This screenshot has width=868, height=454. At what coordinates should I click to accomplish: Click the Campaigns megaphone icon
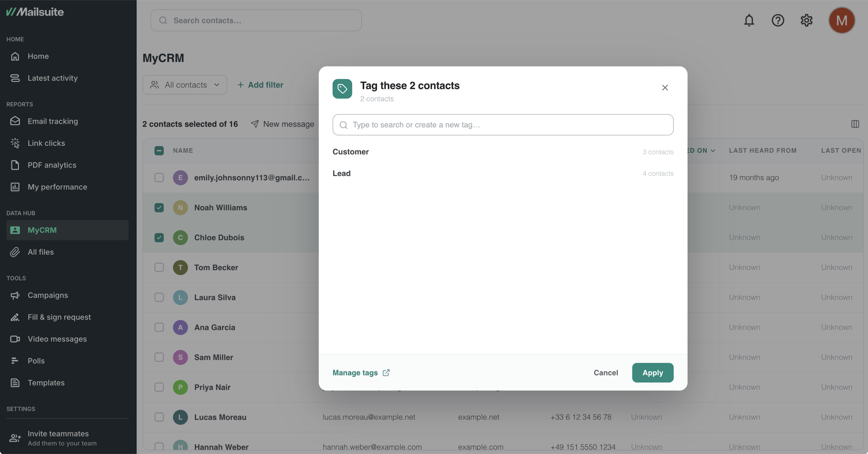(15, 295)
